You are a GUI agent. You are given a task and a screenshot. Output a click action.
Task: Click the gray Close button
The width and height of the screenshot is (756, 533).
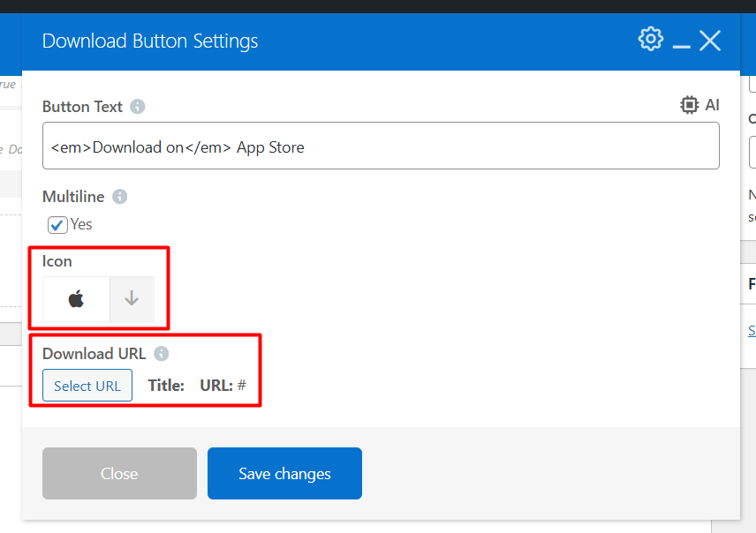pyautogui.click(x=119, y=473)
